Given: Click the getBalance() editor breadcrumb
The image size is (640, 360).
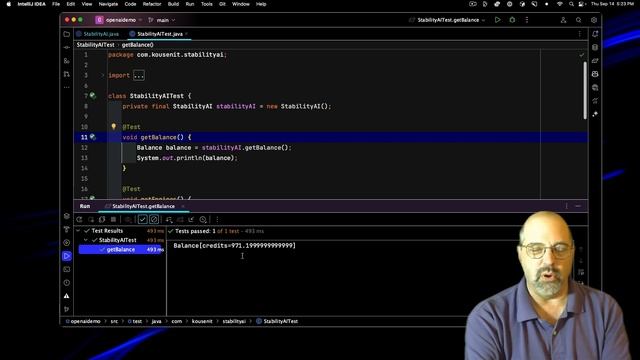Looking at the screenshot, I should 138,45.
